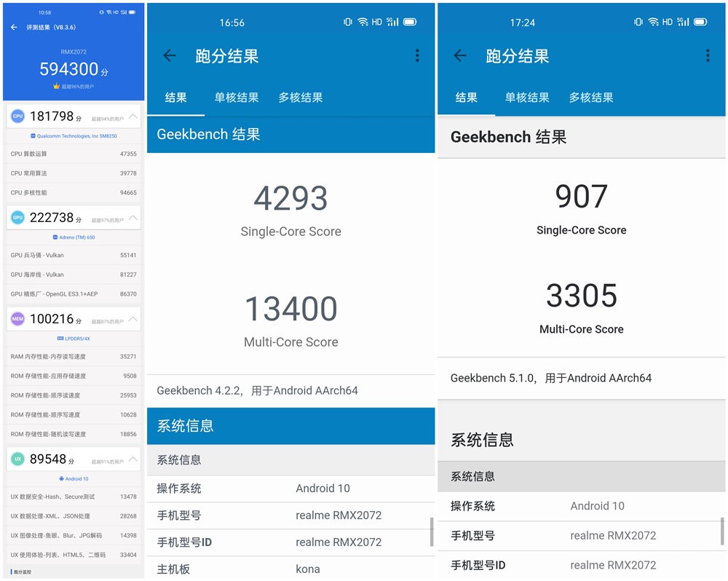Go back from AnTuTu results screen
The width and height of the screenshot is (728, 581).
14,28
